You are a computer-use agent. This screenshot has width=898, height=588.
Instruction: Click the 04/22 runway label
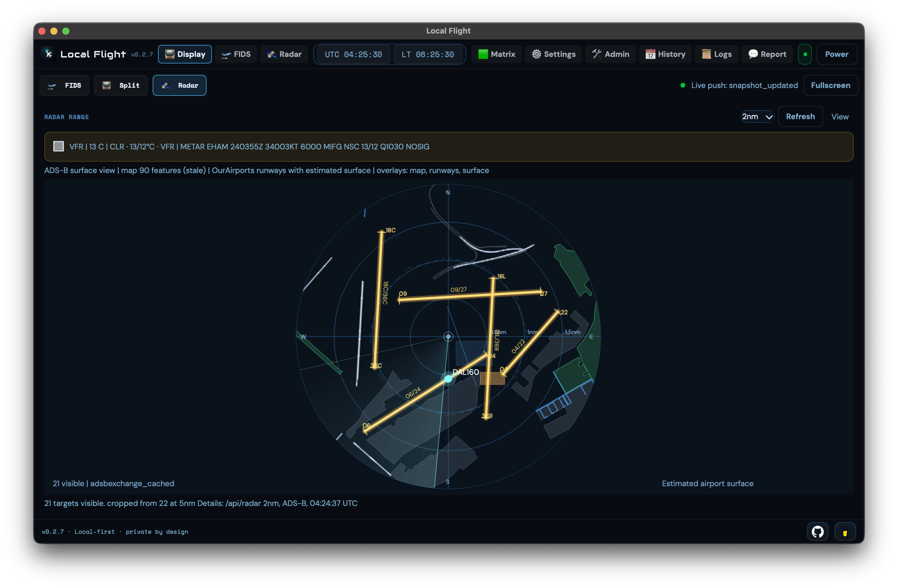coord(518,346)
